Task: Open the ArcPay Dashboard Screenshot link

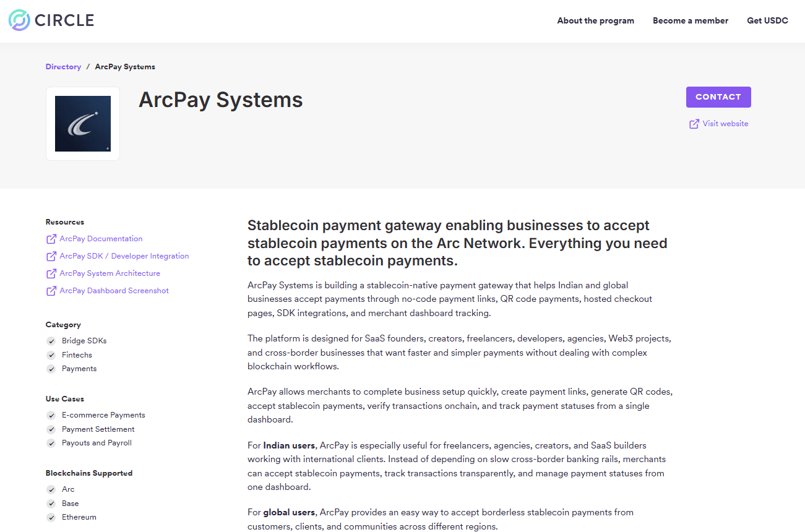Action: coord(114,291)
